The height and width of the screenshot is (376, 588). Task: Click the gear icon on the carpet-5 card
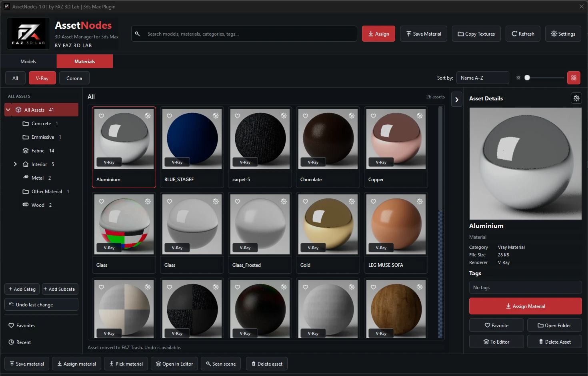[x=284, y=116]
